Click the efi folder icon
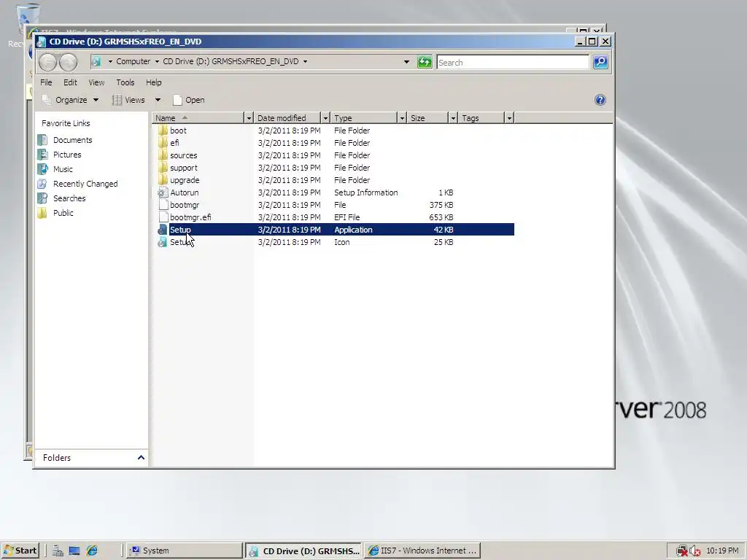Screen dimensions: 747x560 [163, 142]
